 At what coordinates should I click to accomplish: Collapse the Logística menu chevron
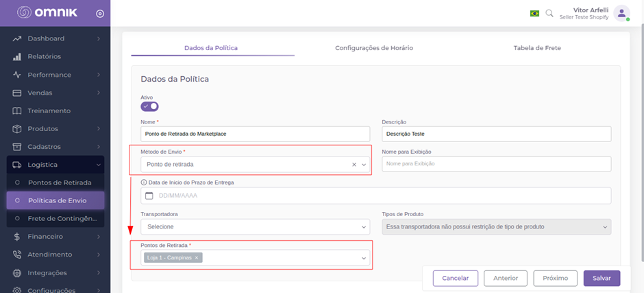tap(99, 165)
